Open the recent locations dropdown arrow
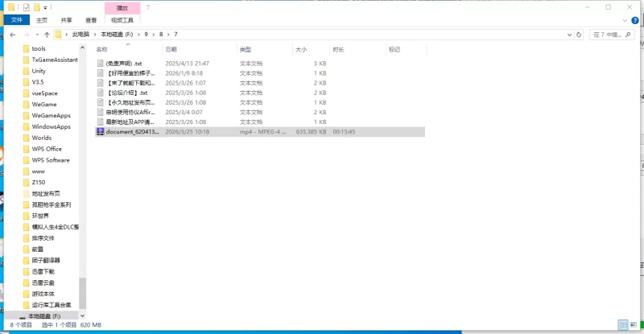Screen dimensions: 644x334 click(x=37, y=35)
